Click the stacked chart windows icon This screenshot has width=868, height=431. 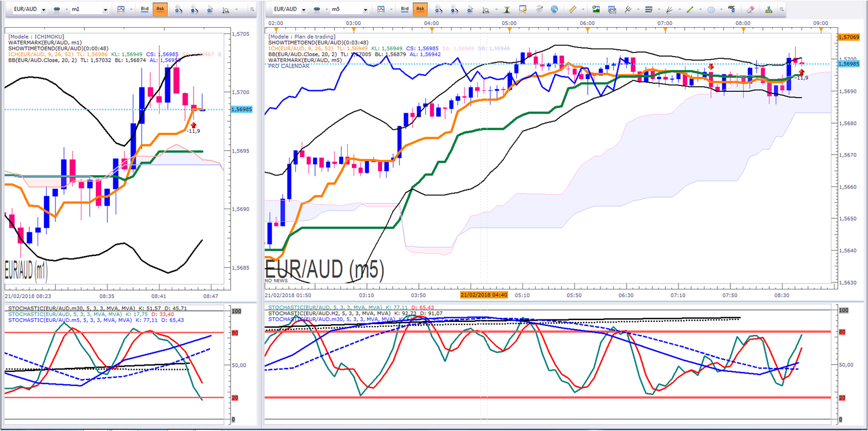(x=612, y=9)
